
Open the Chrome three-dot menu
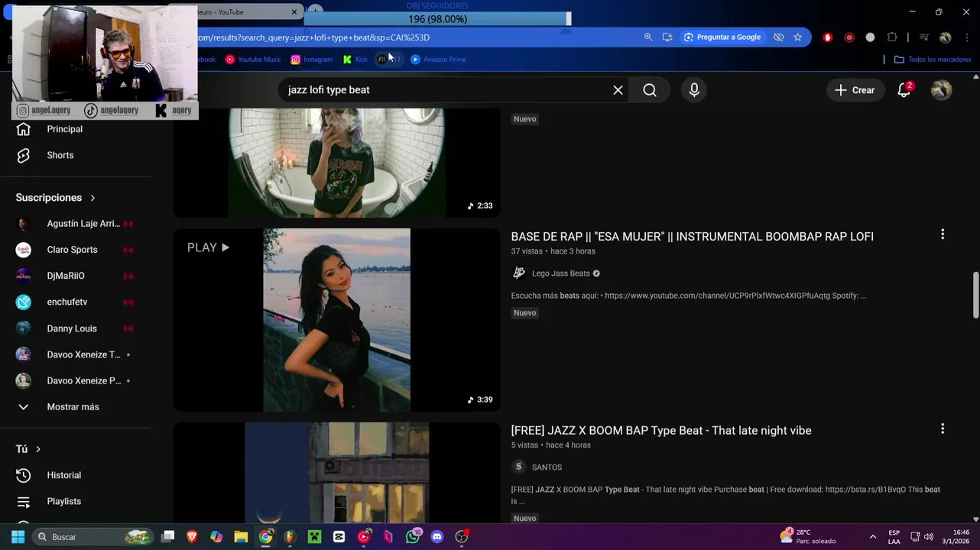(966, 37)
